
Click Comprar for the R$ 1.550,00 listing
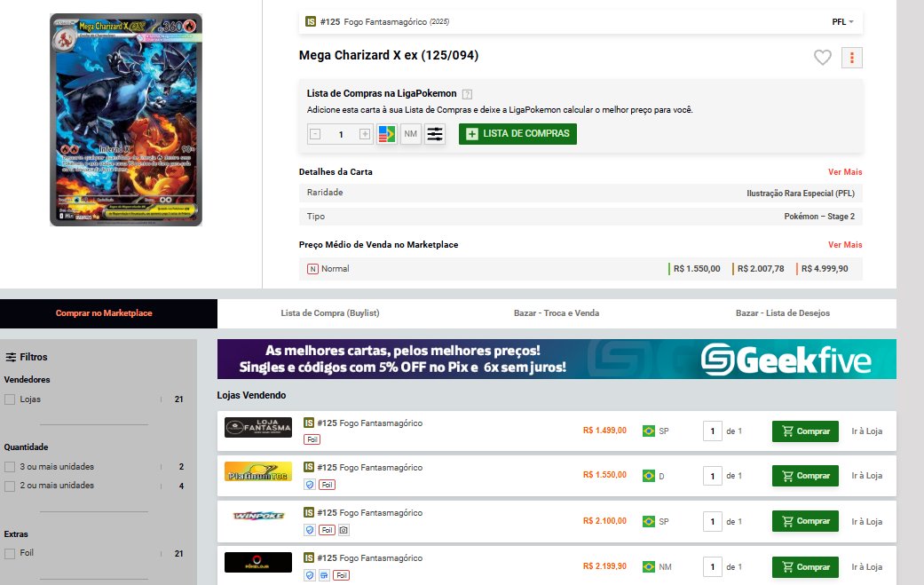coord(806,476)
